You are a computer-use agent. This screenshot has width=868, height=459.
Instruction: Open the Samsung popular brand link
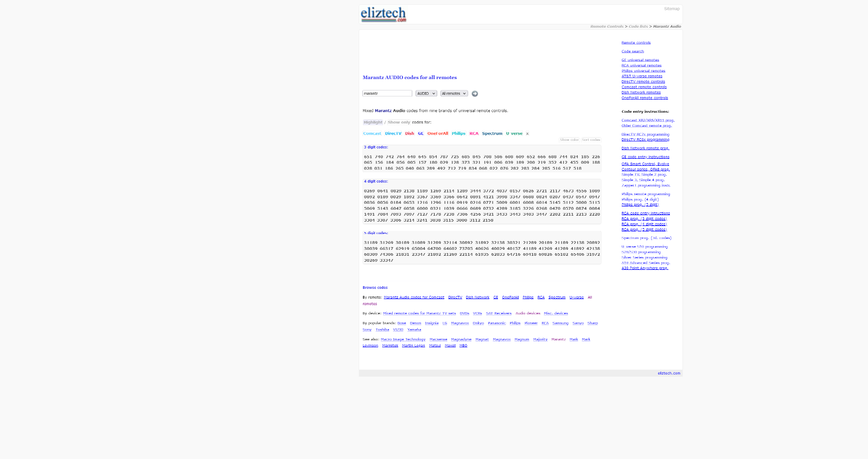pos(560,323)
